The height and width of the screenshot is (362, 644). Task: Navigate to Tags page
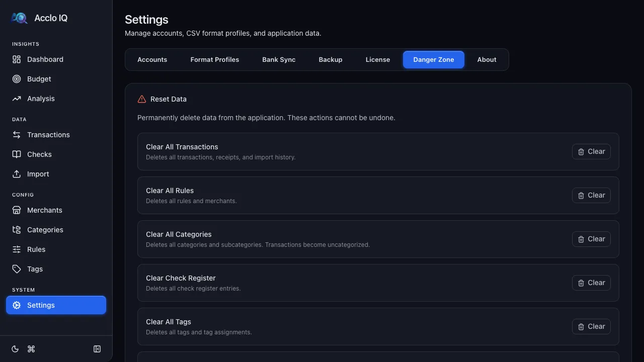click(x=56, y=269)
